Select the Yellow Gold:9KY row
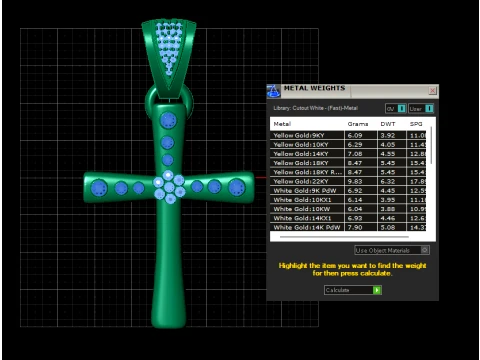 click(348, 135)
